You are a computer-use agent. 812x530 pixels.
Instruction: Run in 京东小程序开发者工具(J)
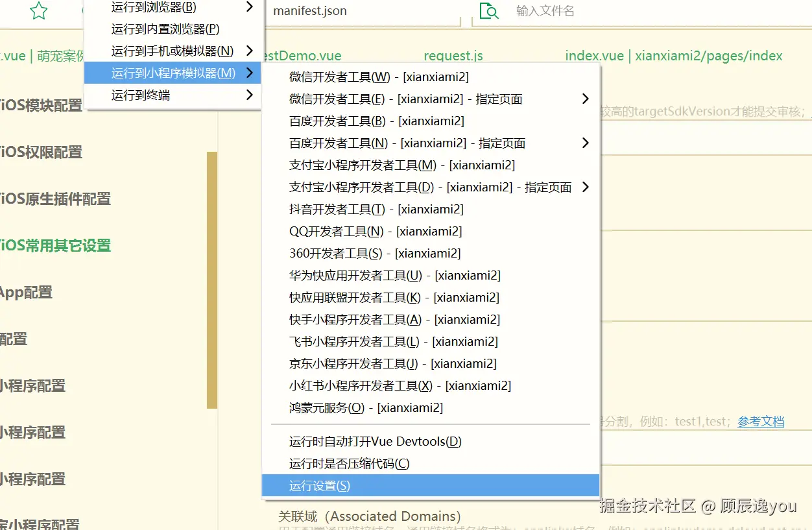[x=431, y=364]
